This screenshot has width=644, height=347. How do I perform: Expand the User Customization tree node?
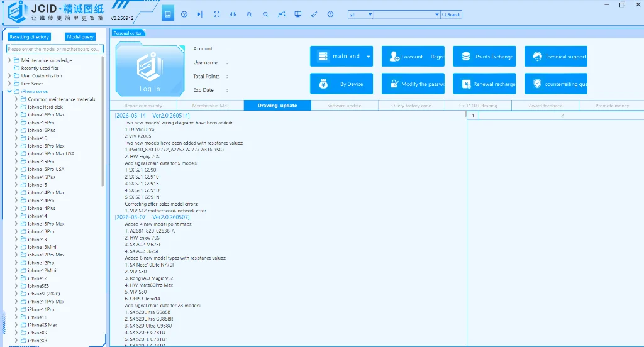coord(9,75)
